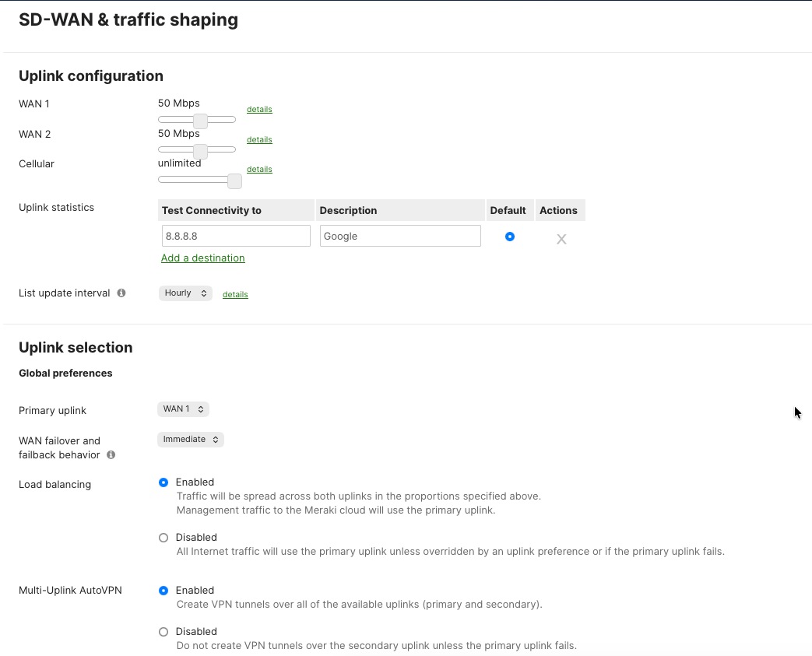This screenshot has height=656, width=812.
Task: Click the Test Connectivity field containing 8.8.8.8
Action: coord(236,236)
